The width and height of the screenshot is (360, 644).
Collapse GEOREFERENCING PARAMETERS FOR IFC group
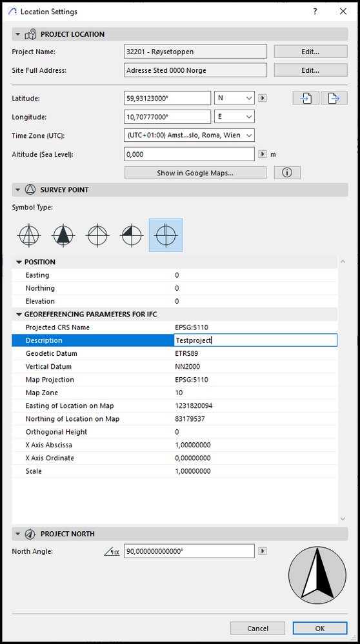19,315
